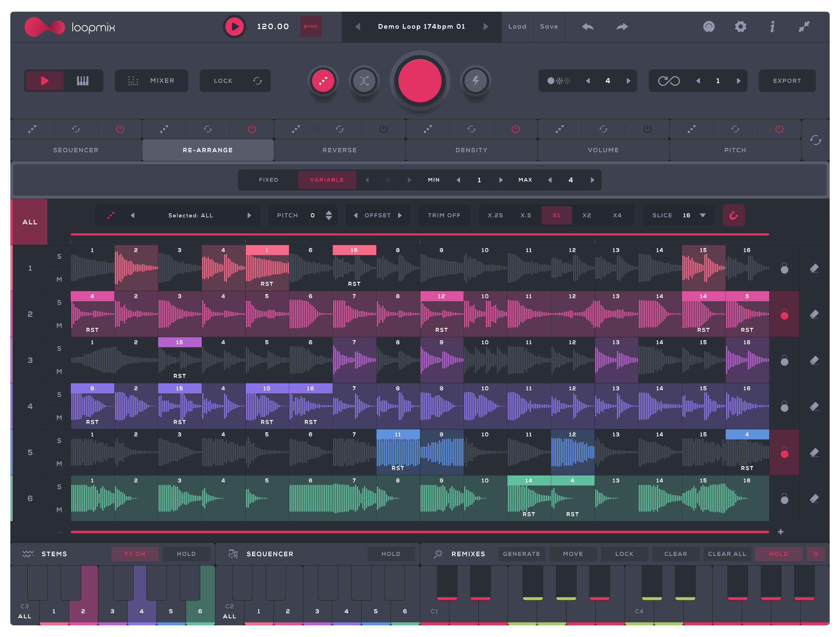The width and height of the screenshot is (840, 637).
Task: Open the VOLUME tab
Action: coord(603,150)
